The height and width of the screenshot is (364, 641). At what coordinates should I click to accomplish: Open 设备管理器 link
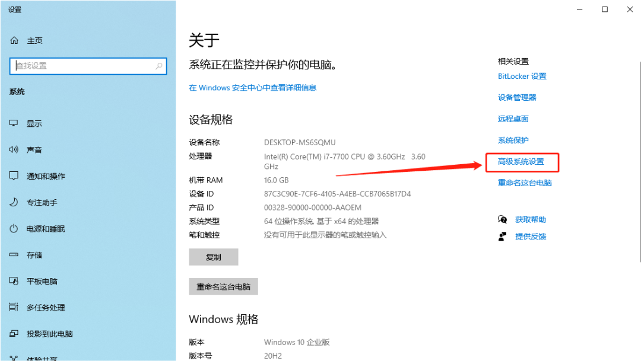(517, 98)
